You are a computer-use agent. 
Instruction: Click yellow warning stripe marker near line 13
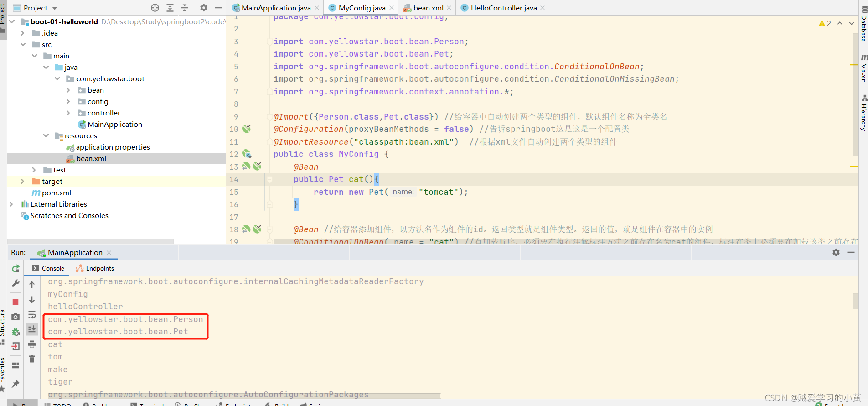pos(854,167)
